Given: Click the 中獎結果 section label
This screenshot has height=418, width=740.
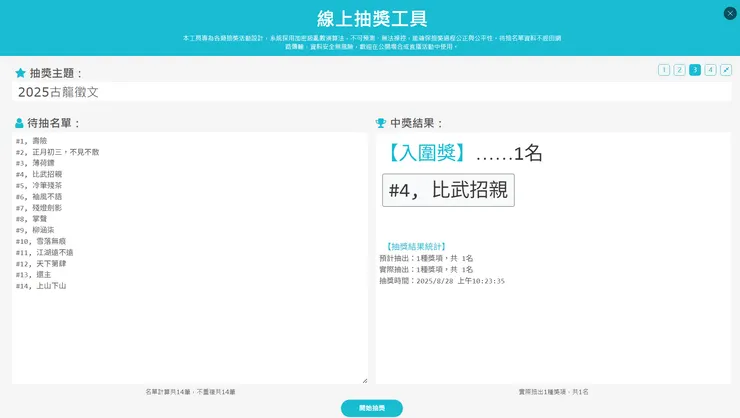Looking at the screenshot, I should coord(417,123).
